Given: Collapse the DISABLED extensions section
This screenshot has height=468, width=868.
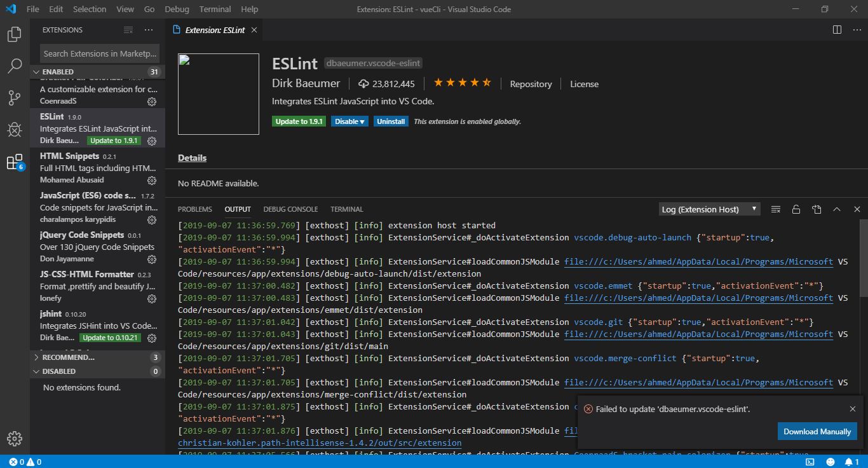Looking at the screenshot, I should (97, 371).
